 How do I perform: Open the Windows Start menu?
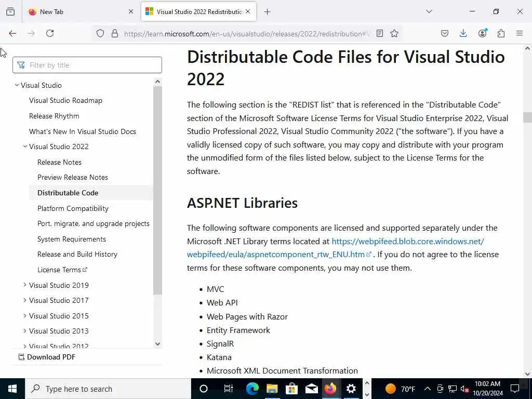click(x=12, y=389)
